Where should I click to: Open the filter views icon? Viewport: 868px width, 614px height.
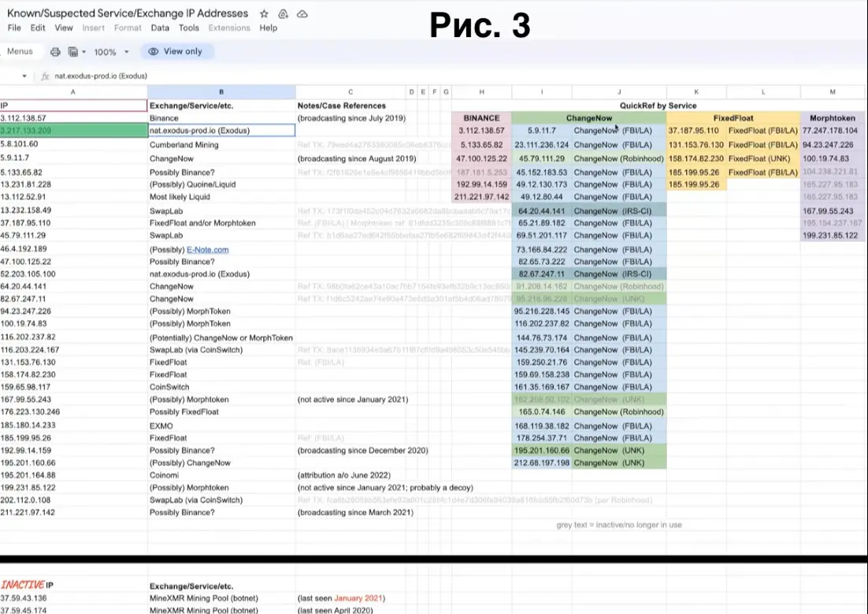pos(72,51)
